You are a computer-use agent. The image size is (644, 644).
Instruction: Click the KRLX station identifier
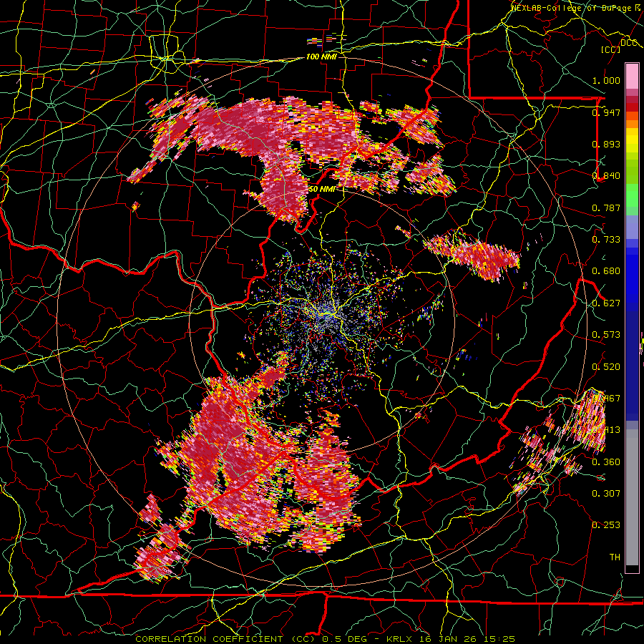pos(401,639)
